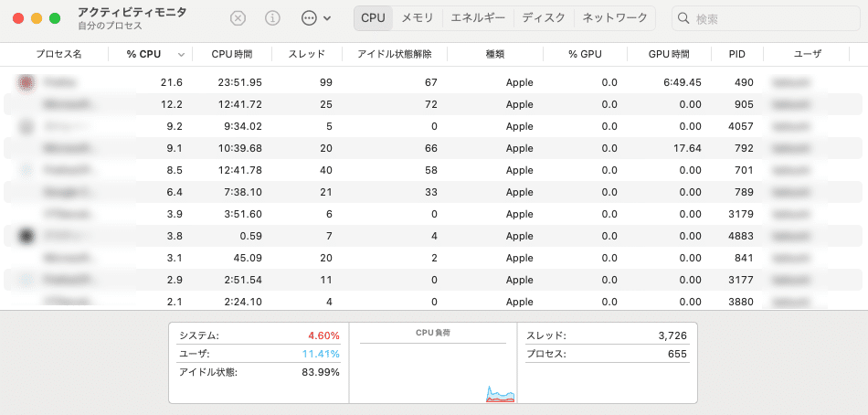Screen dimensions: 868x415
Task: Sort processes by PID column header
Action: [x=736, y=55]
